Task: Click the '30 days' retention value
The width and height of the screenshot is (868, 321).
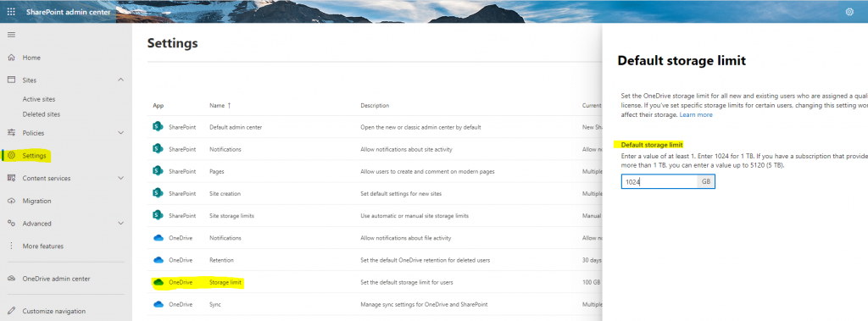Action: pos(592,260)
